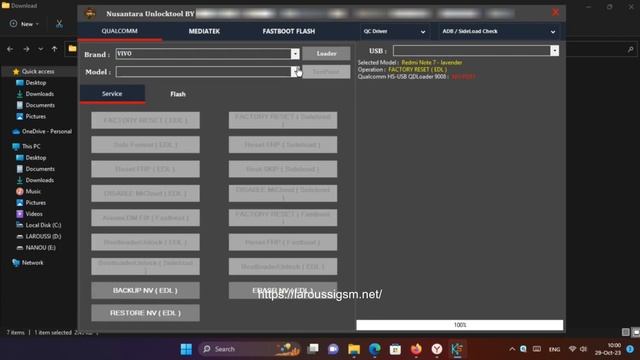This screenshot has height=360, width=640.
Task: Click DISABLE MiCloud ( EDL ) button
Action: (145, 193)
